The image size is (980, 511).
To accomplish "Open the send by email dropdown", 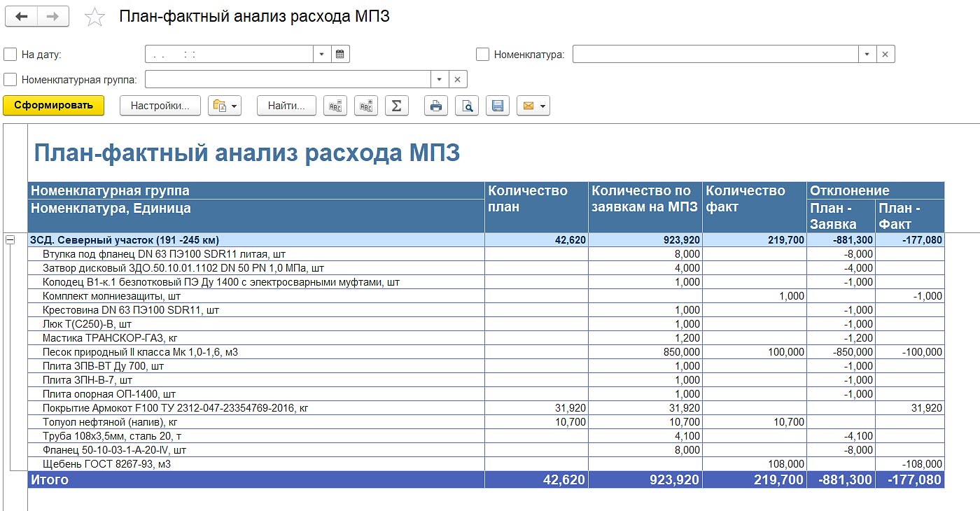I will click(533, 106).
